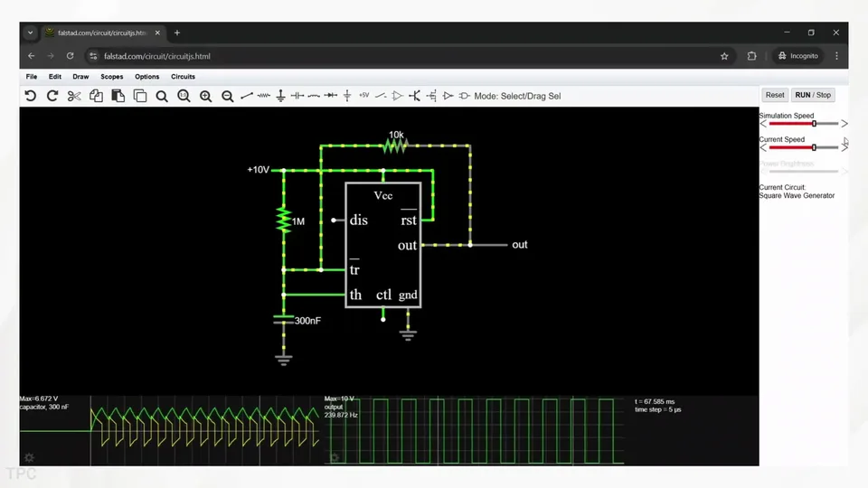868x488 pixels.
Task: Increase Simulation Speed with right arrow
Action: [x=844, y=124]
